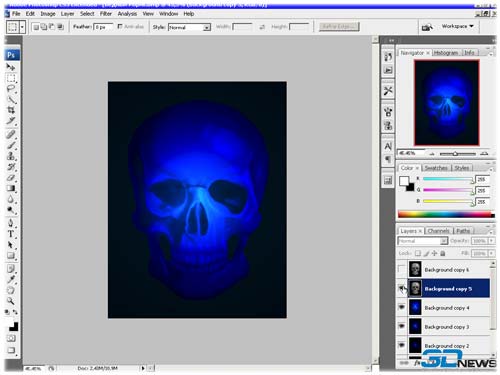Select the Blur tool
The image size is (500, 375).
click(x=11, y=199)
